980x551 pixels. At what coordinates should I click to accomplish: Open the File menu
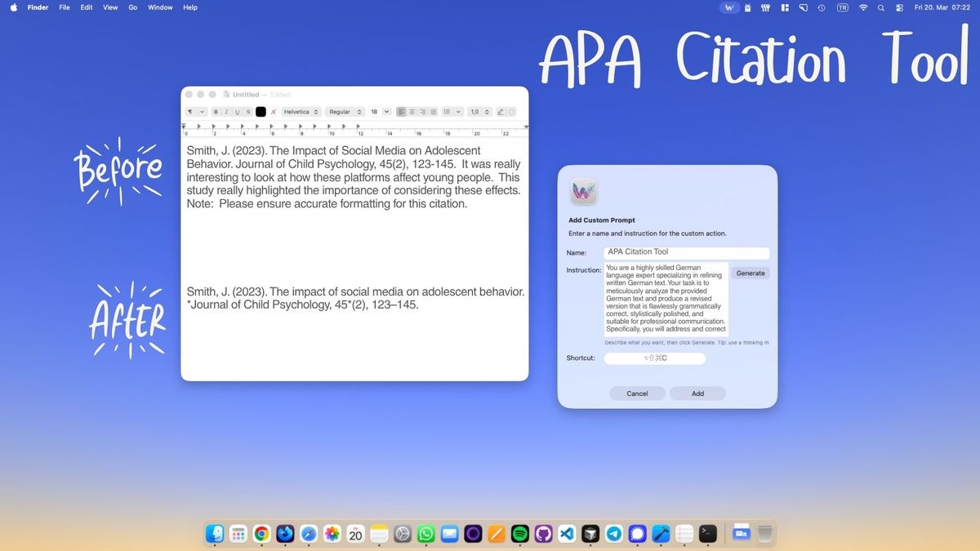click(65, 7)
